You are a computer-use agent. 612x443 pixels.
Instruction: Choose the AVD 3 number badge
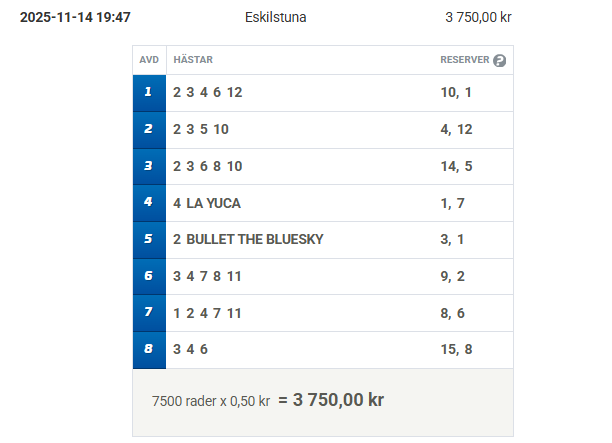tap(149, 166)
